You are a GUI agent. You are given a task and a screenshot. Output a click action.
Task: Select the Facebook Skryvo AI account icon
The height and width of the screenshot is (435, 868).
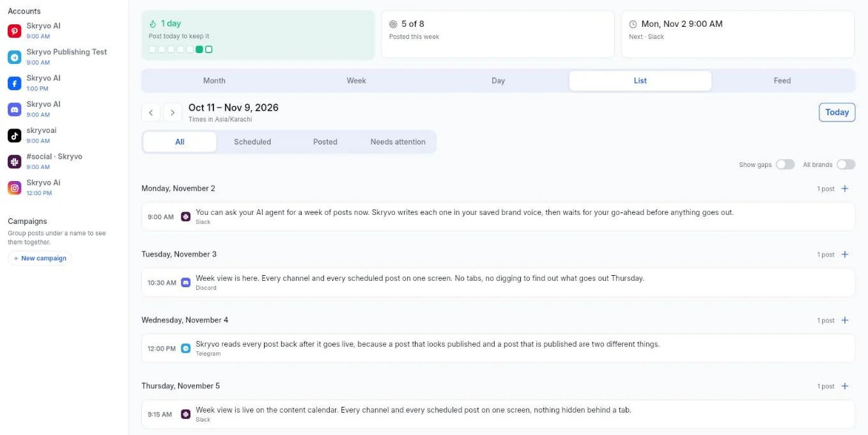15,83
